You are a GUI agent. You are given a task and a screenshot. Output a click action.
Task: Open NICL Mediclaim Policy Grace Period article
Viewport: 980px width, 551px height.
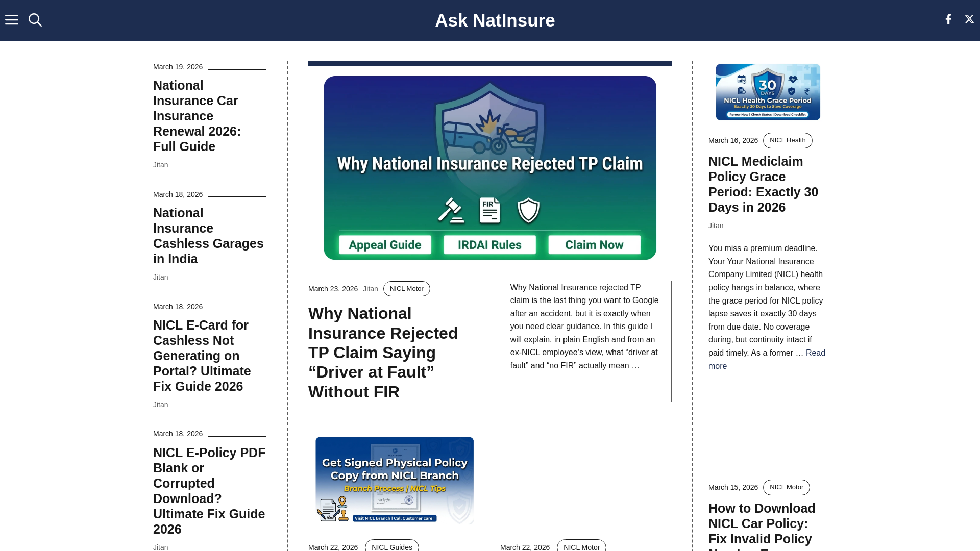coord(763,184)
